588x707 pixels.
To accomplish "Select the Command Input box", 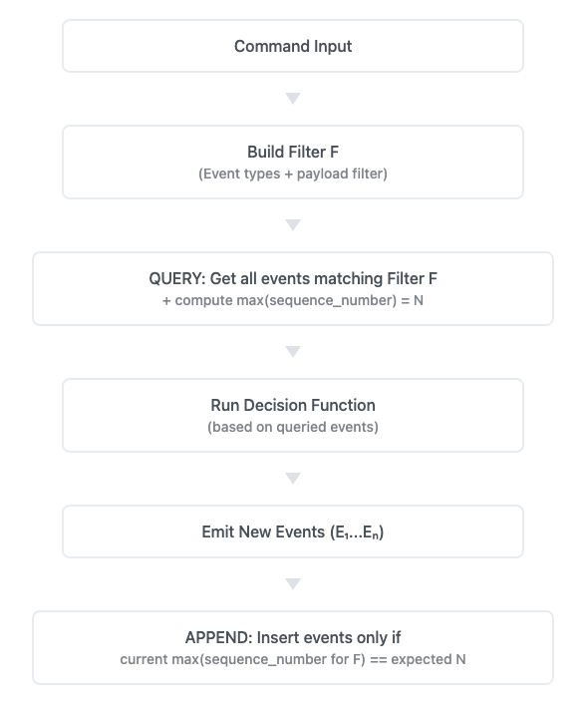I will tap(293, 46).
